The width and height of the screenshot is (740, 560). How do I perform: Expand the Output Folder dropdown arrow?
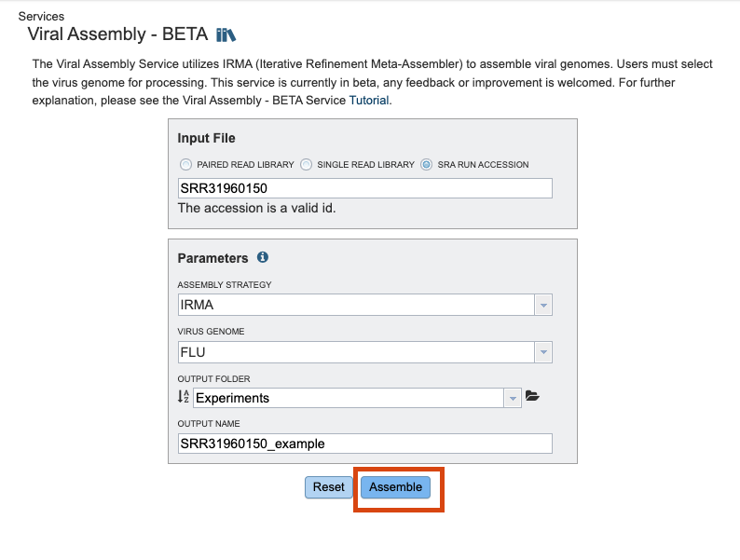(x=513, y=398)
